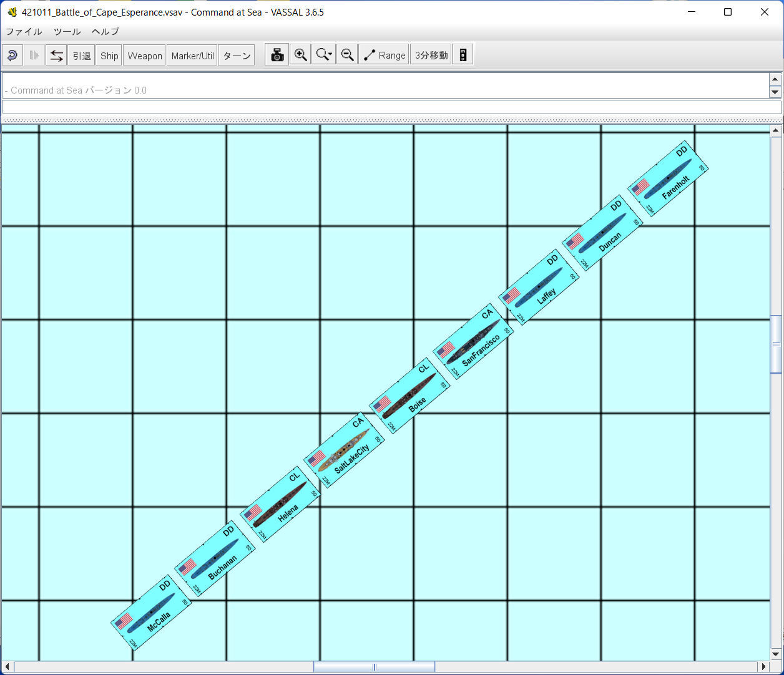784x675 pixels.
Task: Open the zoom level select dropdown magnifier
Action: pyautogui.click(x=324, y=55)
